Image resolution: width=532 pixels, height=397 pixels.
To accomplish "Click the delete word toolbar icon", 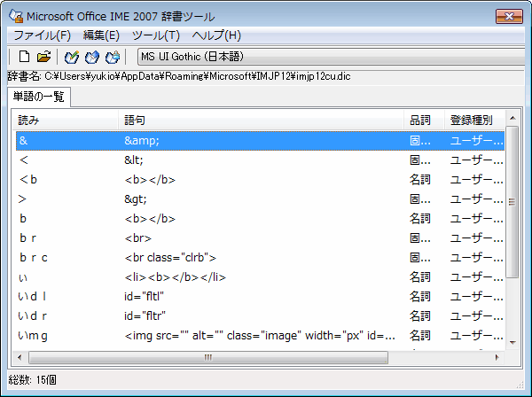I will 113,58.
